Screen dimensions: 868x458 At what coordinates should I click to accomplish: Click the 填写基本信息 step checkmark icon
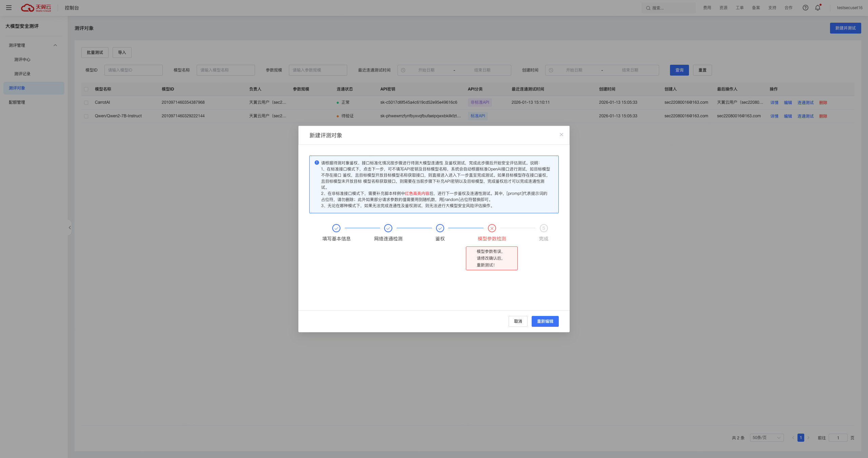point(336,228)
